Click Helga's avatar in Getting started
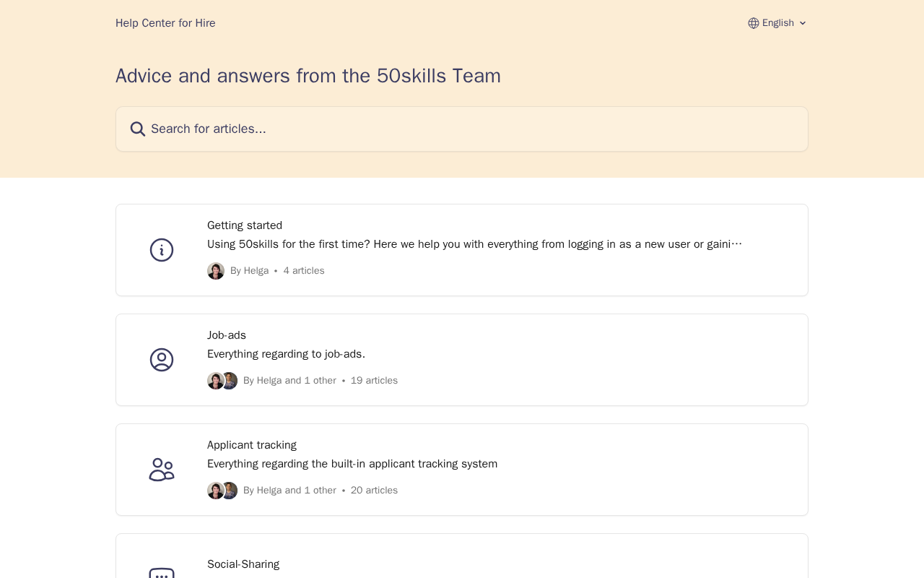 click(216, 271)
